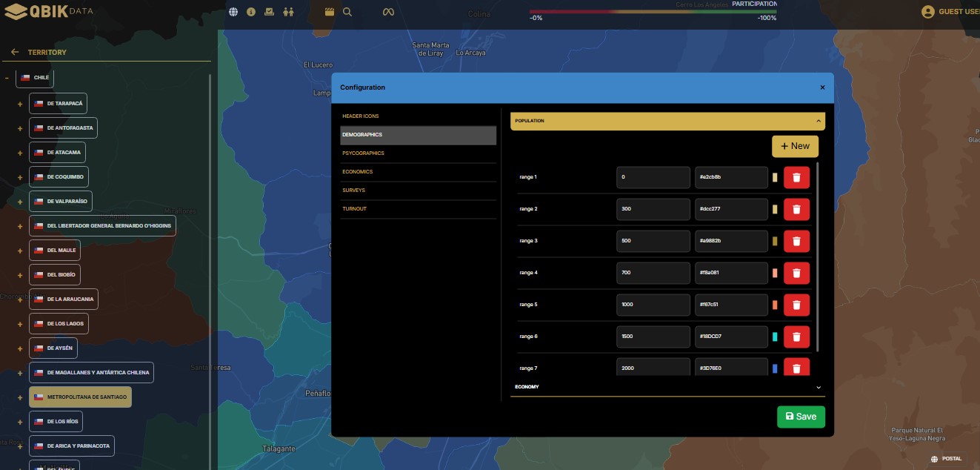Screen dimensions: 980x470
Task: Click the ballot box check icon
Action: (x=269, y=12)
